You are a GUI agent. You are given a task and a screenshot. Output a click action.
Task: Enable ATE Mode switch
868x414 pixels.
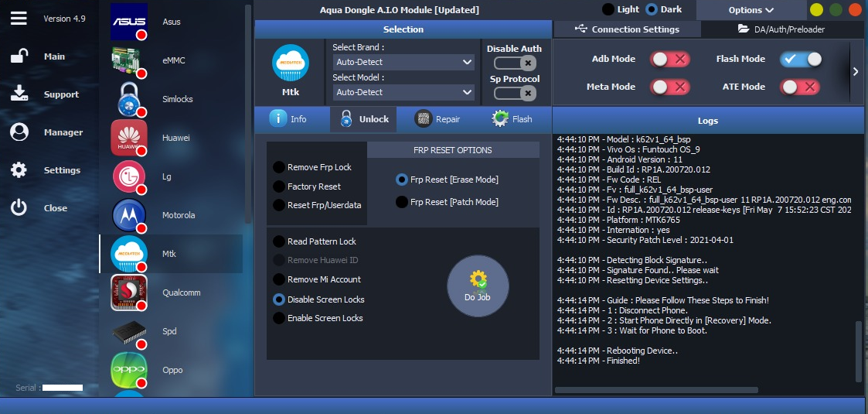(800, 87)
